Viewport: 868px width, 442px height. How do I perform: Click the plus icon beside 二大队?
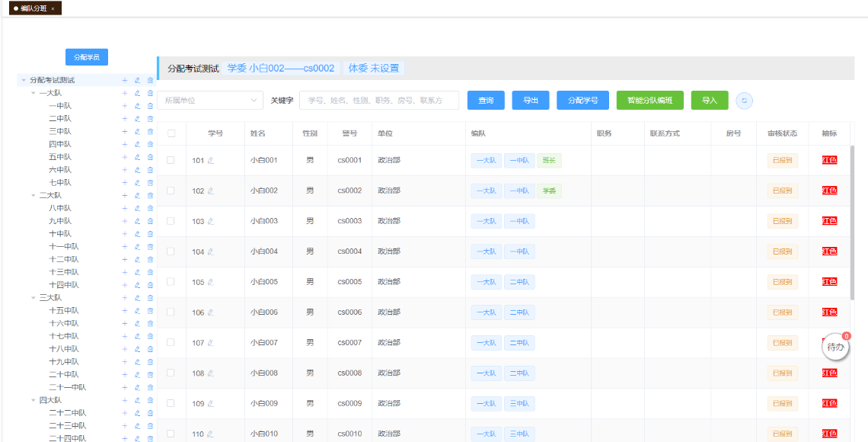pyautogui.click(x=125, y=195)
